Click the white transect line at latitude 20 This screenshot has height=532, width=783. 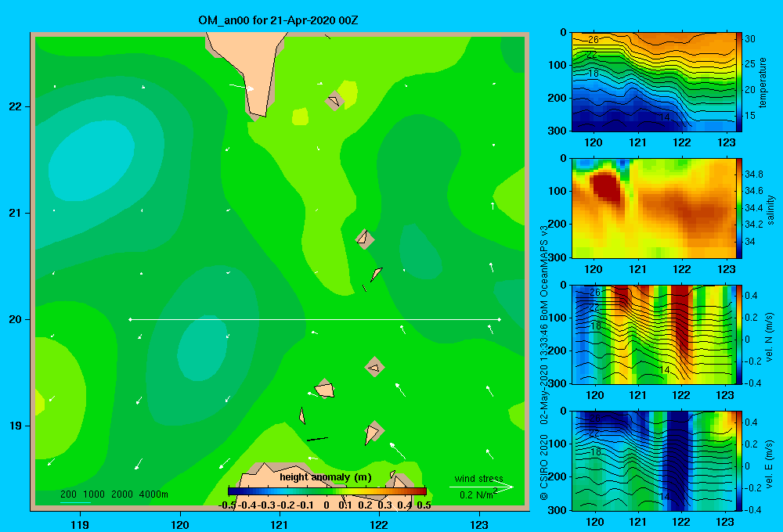pyautogui.click(x=315, y=319)
